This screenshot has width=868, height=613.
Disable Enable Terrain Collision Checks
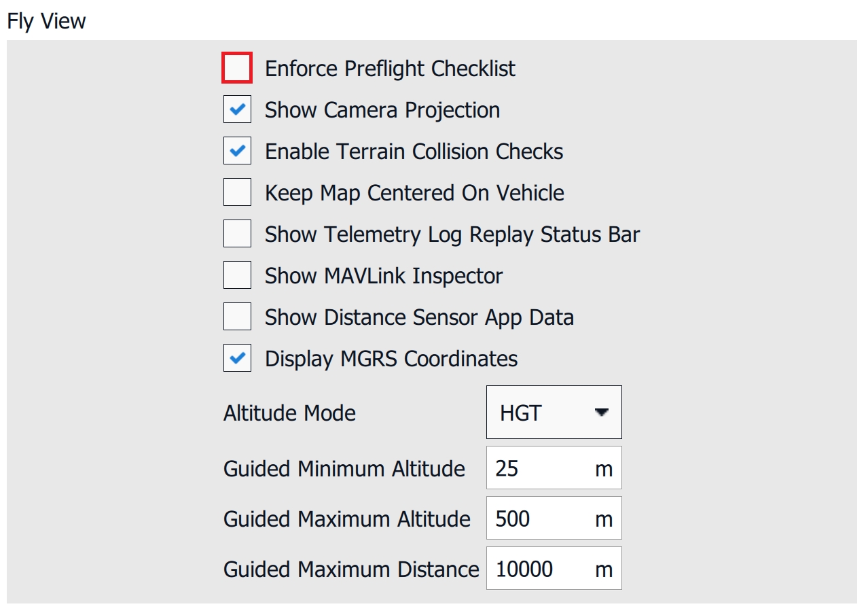pyautogui.click(x=237, y=151)
